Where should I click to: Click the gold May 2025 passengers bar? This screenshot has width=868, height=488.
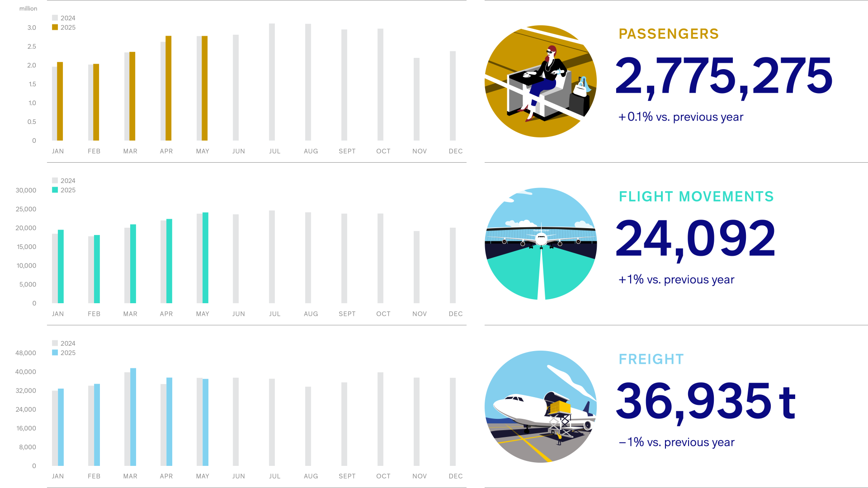click(x=205, y=88)
